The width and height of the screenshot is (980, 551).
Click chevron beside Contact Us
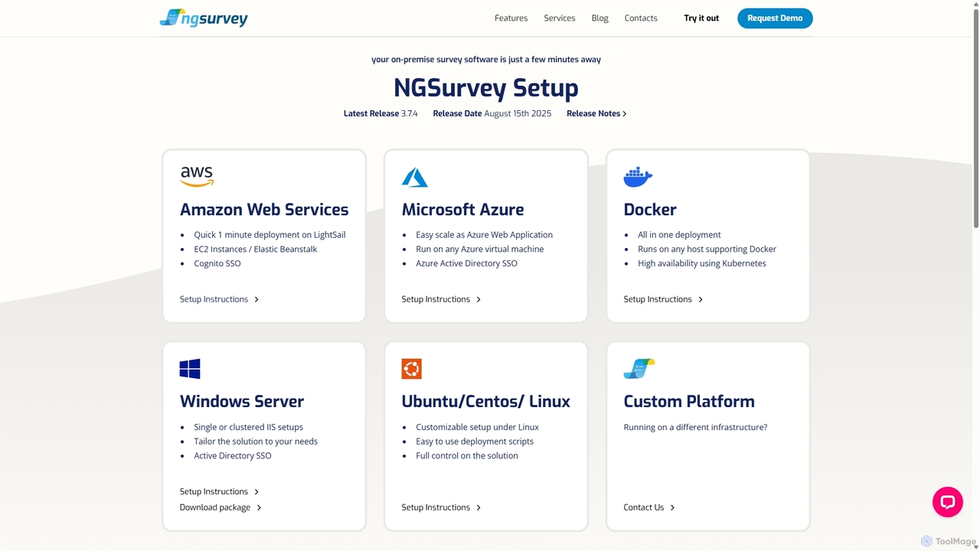point(672,507)
